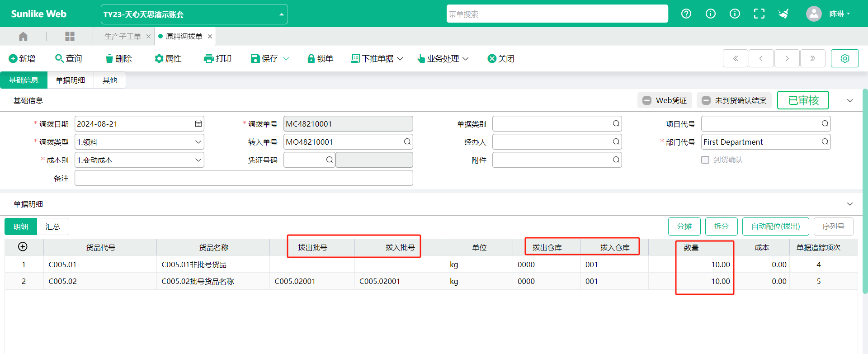The image size is (868, 354).
Task: Click the 分摊 button
Action: (684, 227)
